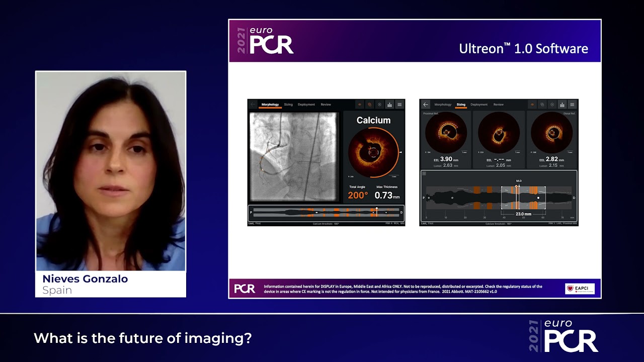Screen dimensions: 644x362
Task: Click the small collapse button atop Sizing longitudinal panel
Action: coord(425,174)
